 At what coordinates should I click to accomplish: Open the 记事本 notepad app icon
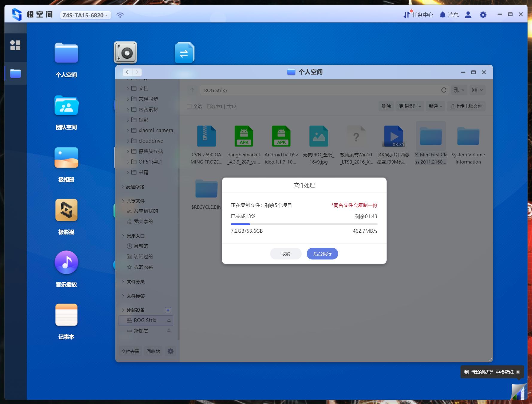66,315
